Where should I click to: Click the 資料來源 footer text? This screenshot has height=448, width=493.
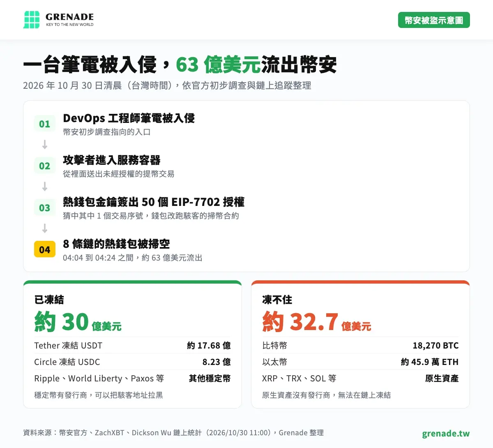point(173,433)
